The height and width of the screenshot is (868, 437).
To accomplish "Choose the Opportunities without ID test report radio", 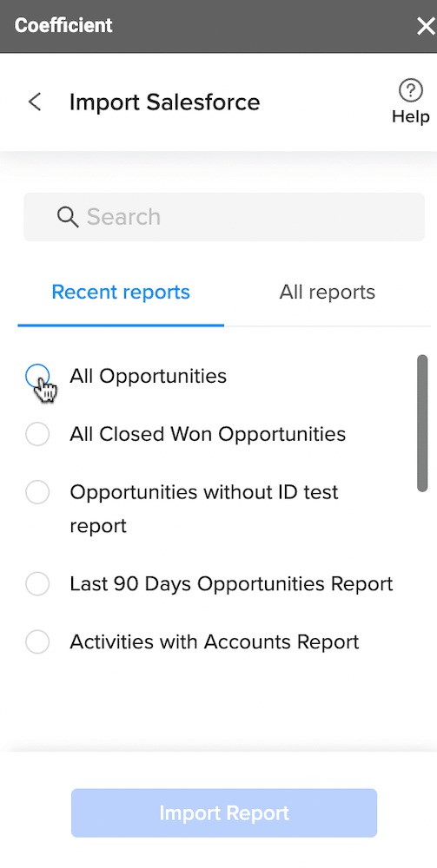I will click(37, 492).
